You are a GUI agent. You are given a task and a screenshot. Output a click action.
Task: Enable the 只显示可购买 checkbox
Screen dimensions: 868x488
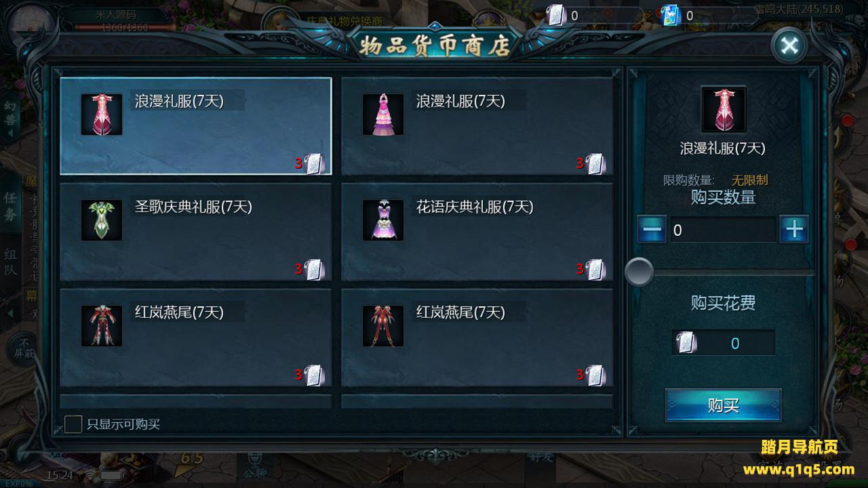coord(73,424)
